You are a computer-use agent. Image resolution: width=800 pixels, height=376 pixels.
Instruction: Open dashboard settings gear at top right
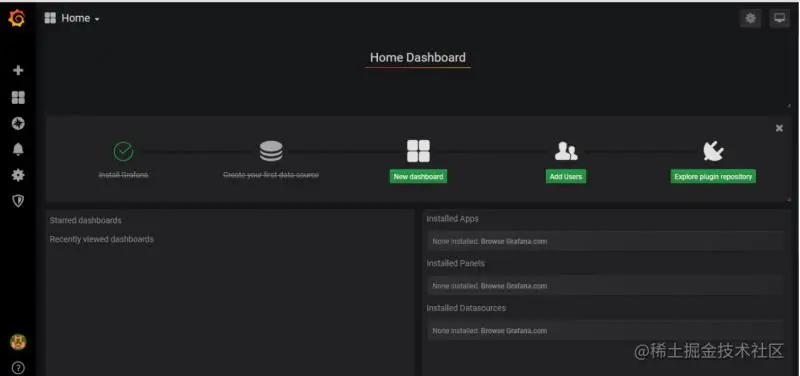click(x=750, y=18)
